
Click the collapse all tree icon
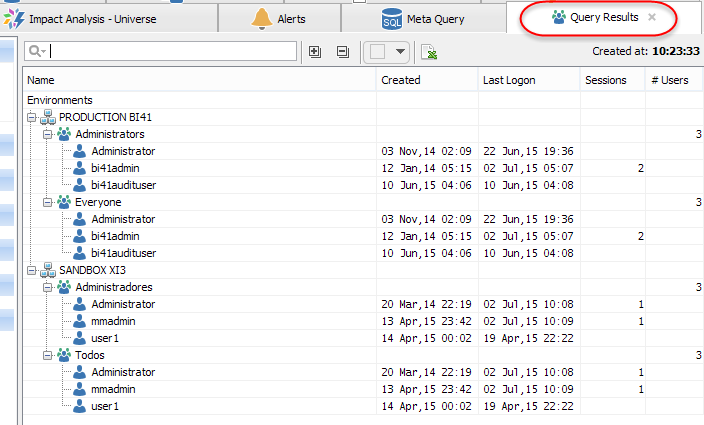pos(343,52)
